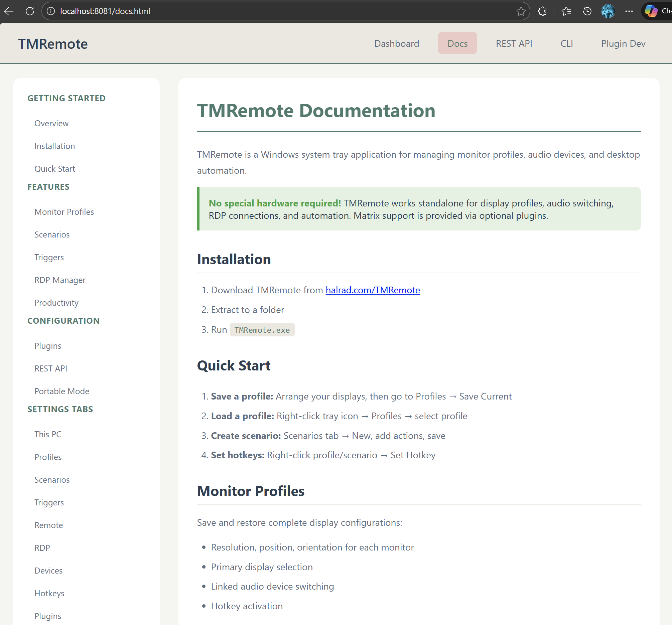Open the favorites list icon
Screen dimensions: 672x625
[x=566, y=11]
